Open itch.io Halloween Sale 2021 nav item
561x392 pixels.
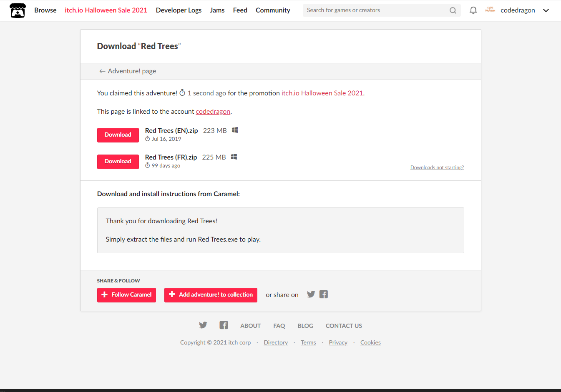click(x=106, y=10)
